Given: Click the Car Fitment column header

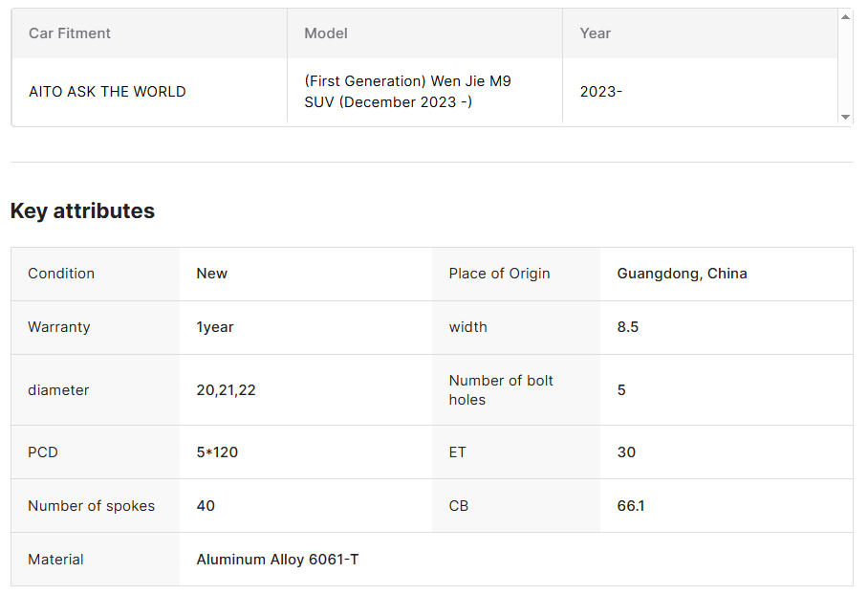Looking at the screenshot, I should tap(70, 33).
